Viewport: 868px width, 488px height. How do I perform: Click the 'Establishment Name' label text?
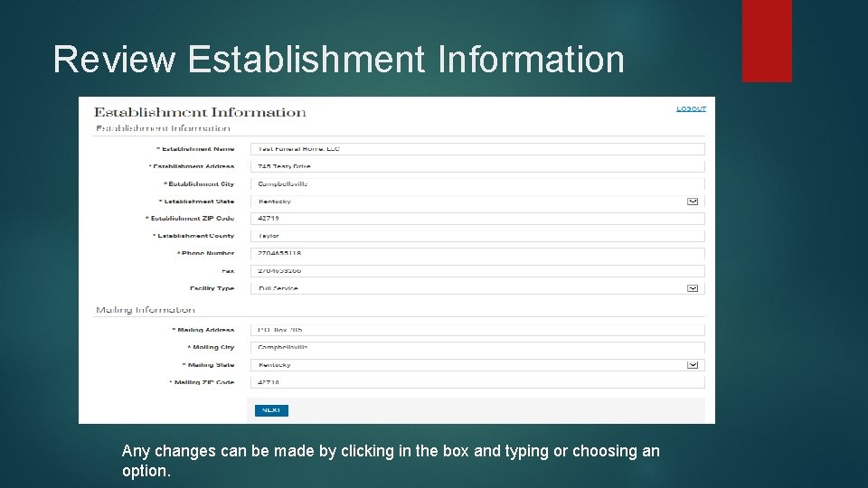pos(198,149)
